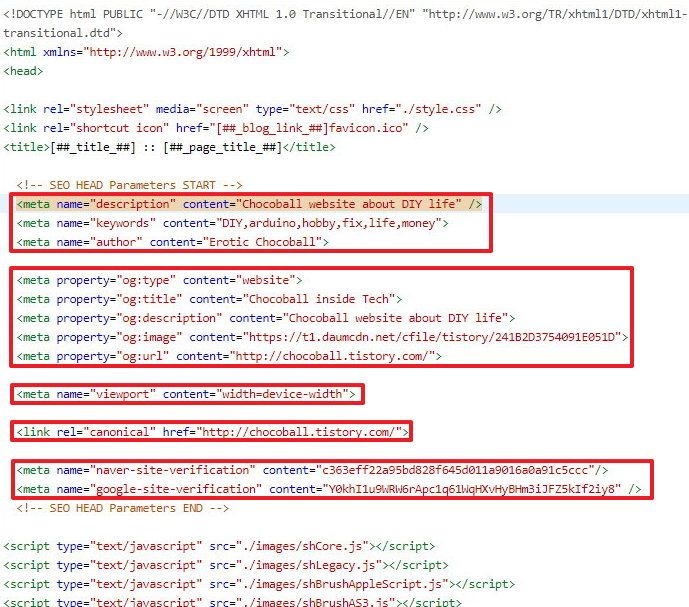Viewport: 689px width, 607px height.
Task: Click the og:description meta line
Action: coord(266,318)
